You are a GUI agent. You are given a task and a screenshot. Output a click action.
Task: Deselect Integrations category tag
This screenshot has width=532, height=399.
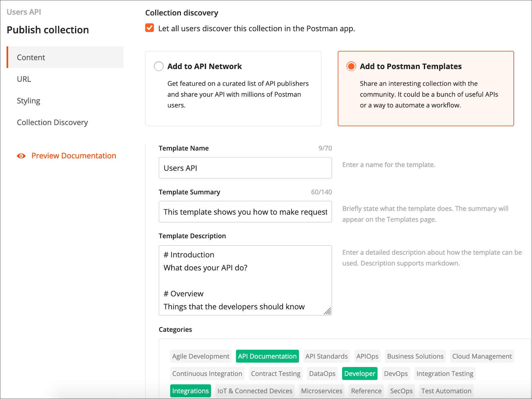tap(191, 391)
